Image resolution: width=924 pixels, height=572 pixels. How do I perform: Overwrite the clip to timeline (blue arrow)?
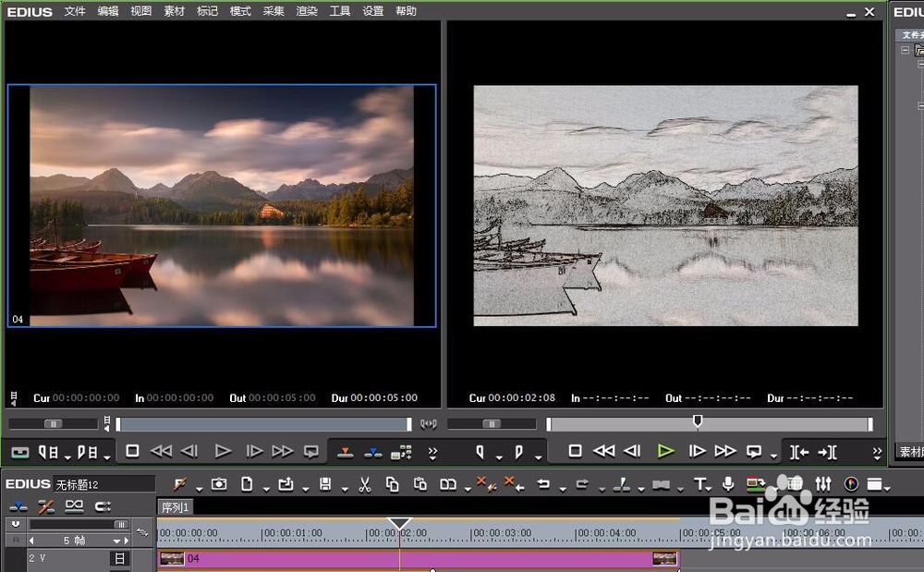tap(373, 453)
